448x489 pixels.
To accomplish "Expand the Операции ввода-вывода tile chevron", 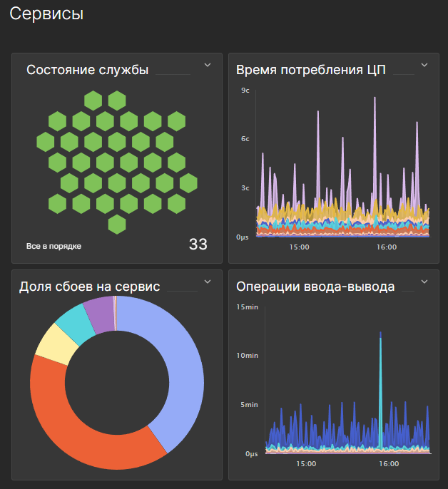I will click(424, 282).
